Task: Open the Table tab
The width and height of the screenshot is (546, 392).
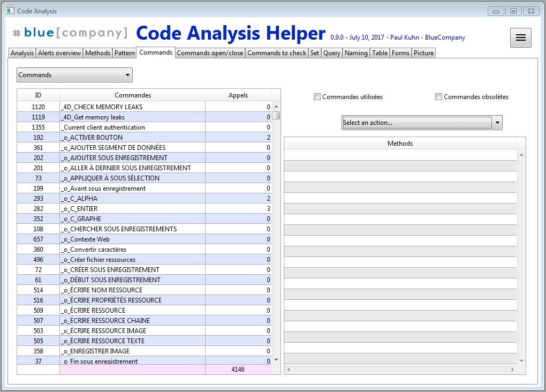Action: click(380, 53)
